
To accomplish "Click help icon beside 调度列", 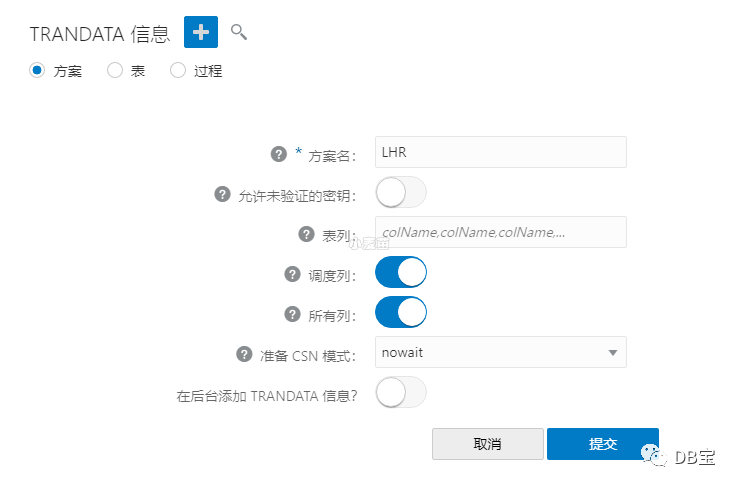I will 293,273.
